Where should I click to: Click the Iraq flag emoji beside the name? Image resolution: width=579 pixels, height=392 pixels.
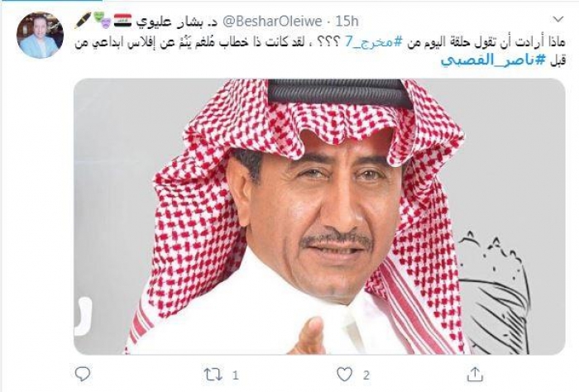click(122, 21)
